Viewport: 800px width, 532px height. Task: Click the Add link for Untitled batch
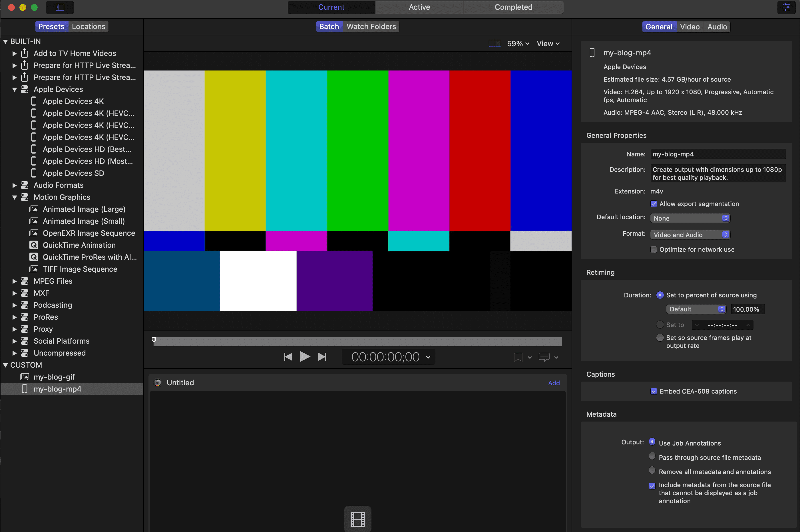[554, 383]
